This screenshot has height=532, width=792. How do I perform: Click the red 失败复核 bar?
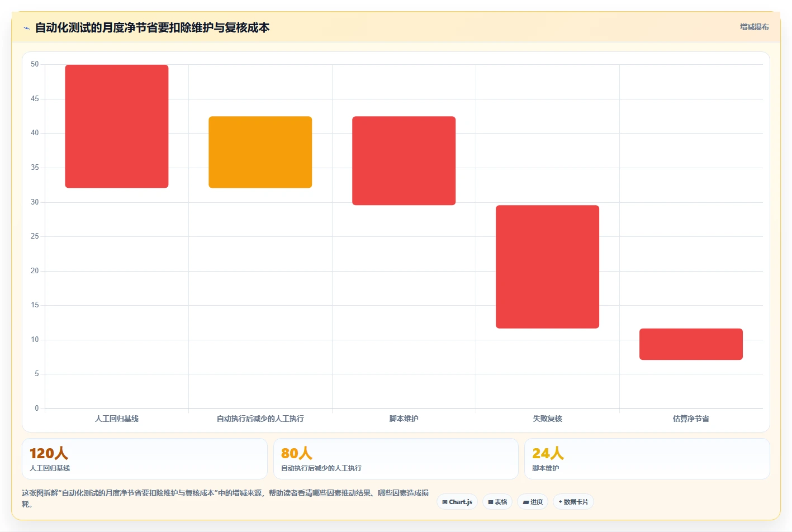coord(548,267)
